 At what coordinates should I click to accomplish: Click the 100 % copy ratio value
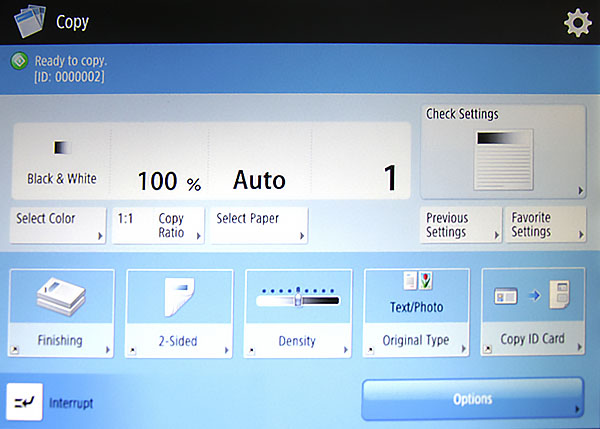(170, 181)
